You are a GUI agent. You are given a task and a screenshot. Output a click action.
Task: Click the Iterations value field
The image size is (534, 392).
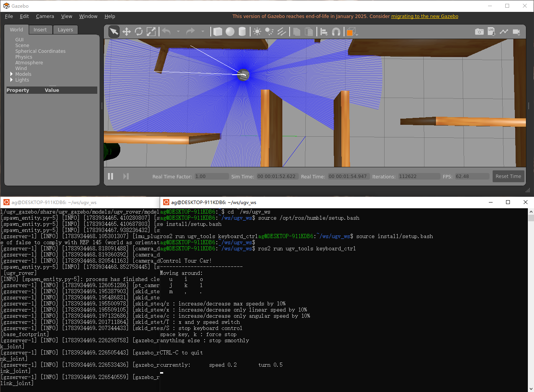click(x=419, y=176)
